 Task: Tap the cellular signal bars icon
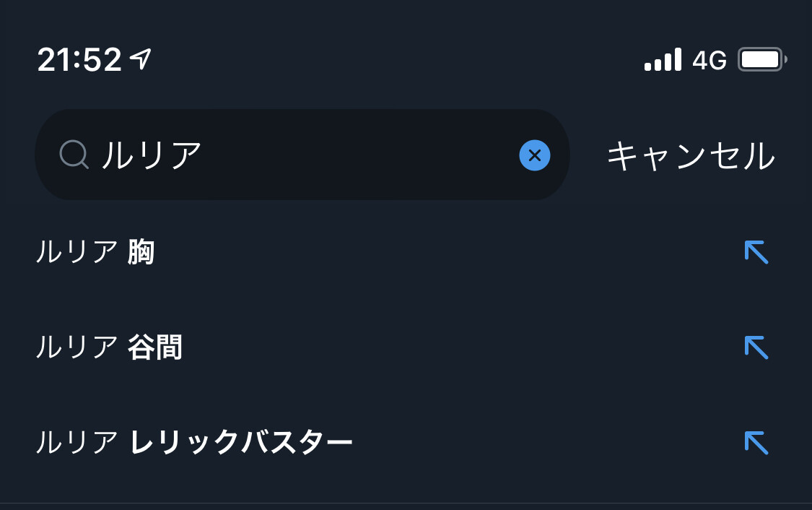(663, 60)
